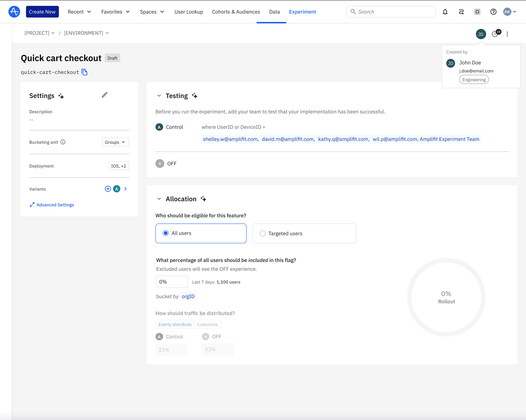Viewport: 526px width, 420px height.
Task: Click the Advanced Settings link
Action: click(x=55, y=205)
